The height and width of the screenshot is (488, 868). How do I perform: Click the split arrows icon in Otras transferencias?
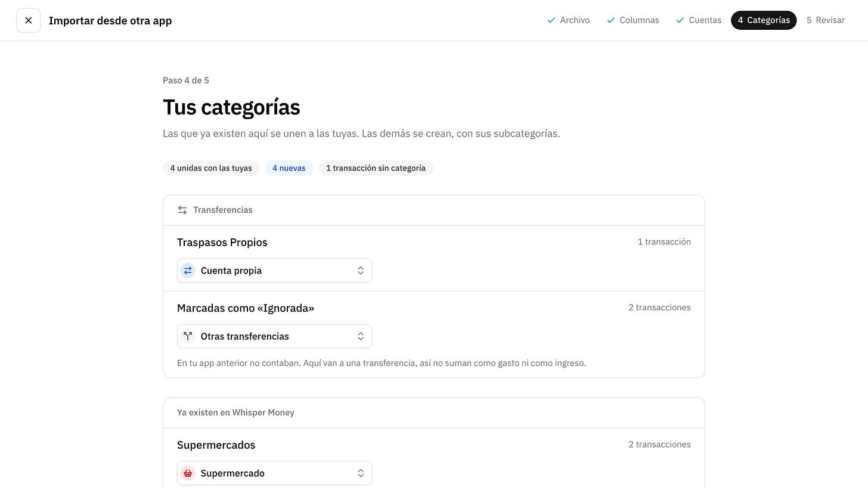coord(188,336)
